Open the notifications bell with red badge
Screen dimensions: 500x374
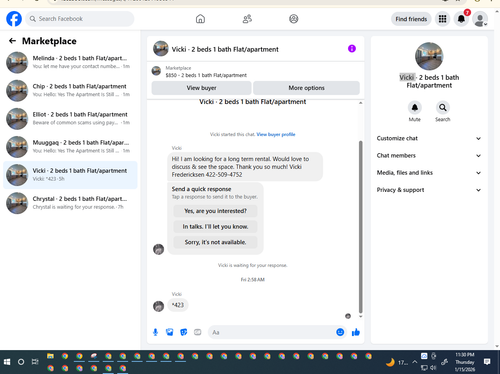tap(461, 19)
